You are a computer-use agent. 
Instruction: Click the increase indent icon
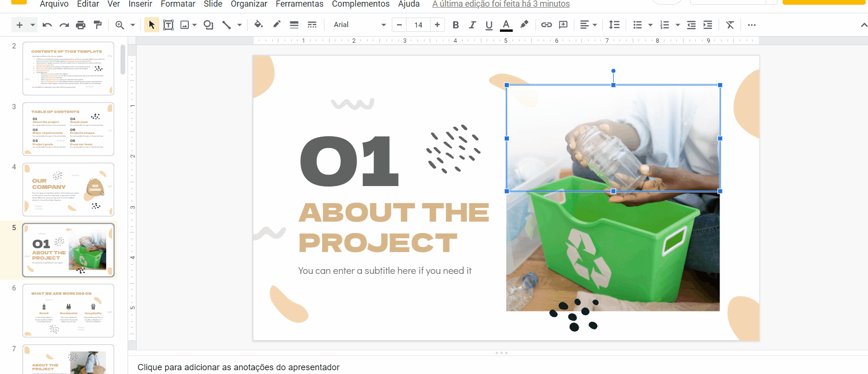coord(708,25)
